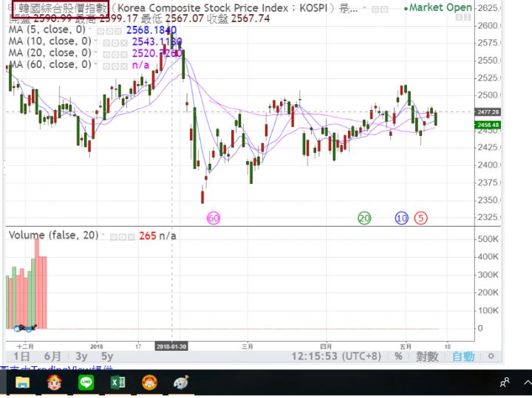
Task: Open the MA (10, close, 0) settings gear
Action: point(115,44)
